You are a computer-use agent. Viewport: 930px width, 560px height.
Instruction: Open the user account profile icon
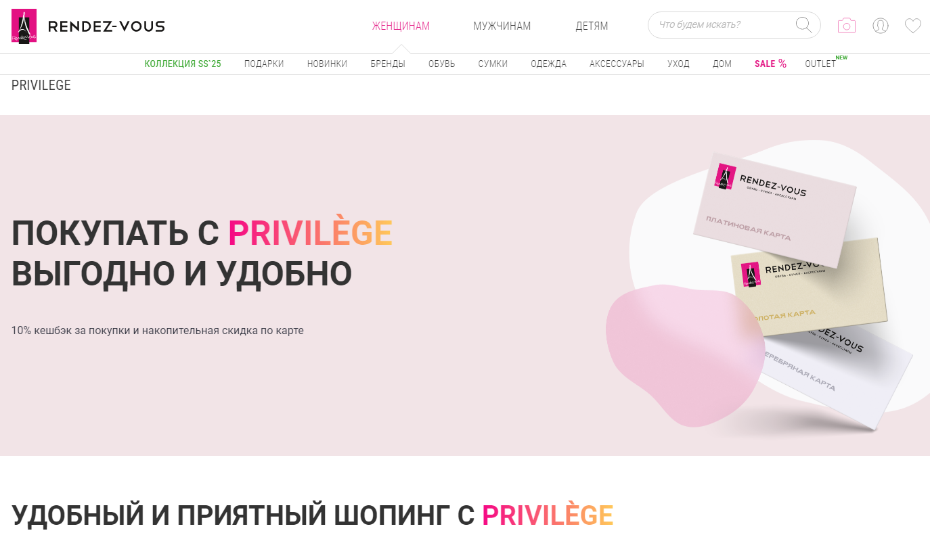click(881, 26)
